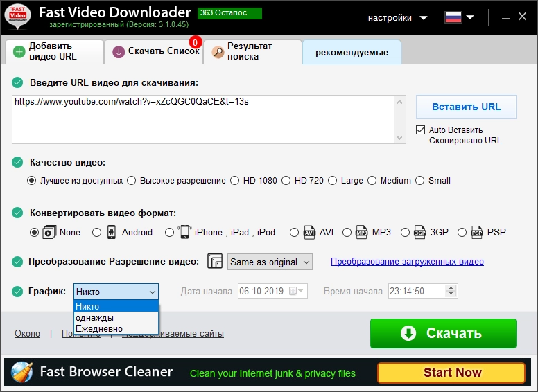Screen dimensions: 538x392
Task: Click the Вставить URL button
Action: point(466,107)
